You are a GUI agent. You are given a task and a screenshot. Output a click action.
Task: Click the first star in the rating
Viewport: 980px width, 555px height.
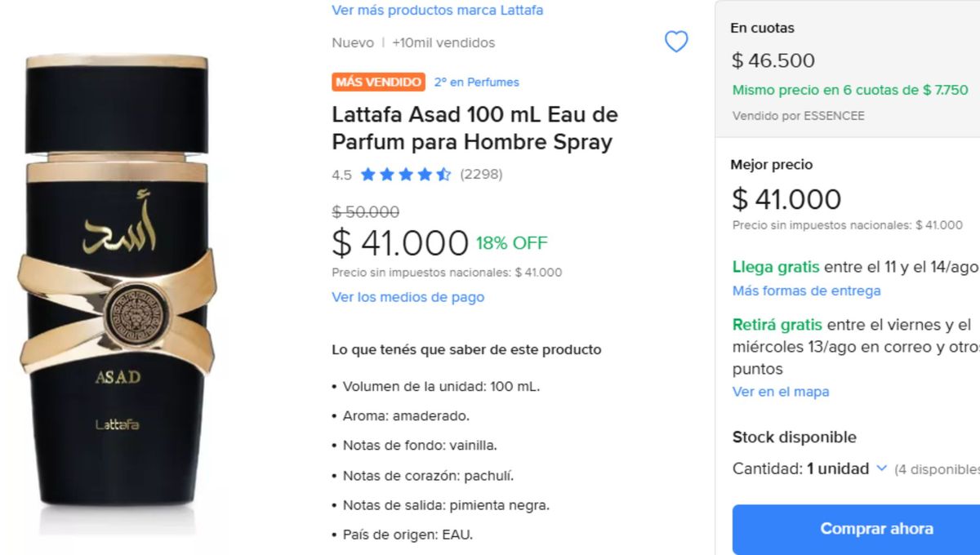pyautogui.click(x=369, y=174)
